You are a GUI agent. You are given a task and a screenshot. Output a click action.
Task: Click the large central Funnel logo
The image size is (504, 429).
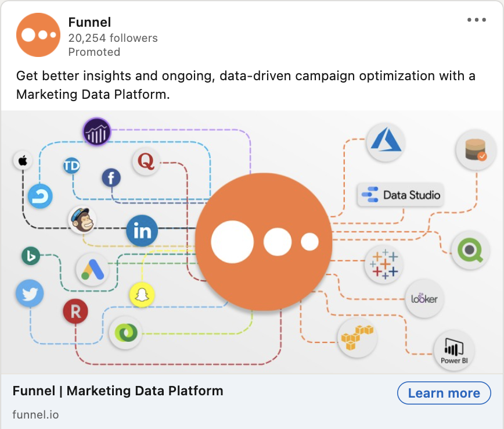pos(264,241)
